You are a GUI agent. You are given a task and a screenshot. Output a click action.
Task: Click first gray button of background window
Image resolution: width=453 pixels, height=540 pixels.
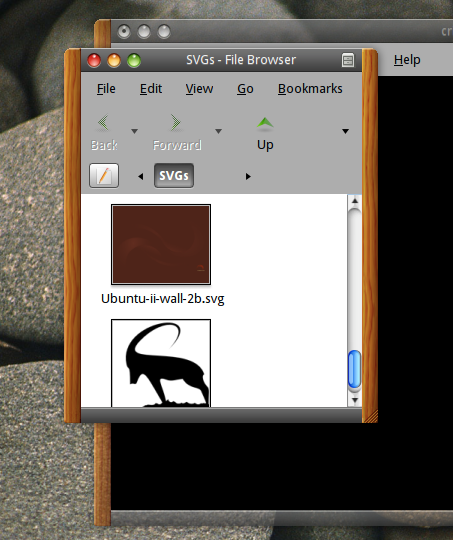pos(124,32)
